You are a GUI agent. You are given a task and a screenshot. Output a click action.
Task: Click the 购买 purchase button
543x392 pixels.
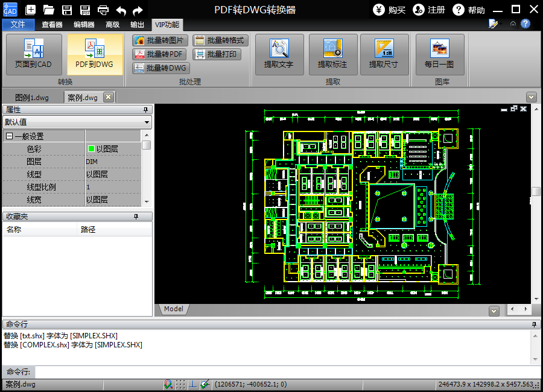(389, 10)
